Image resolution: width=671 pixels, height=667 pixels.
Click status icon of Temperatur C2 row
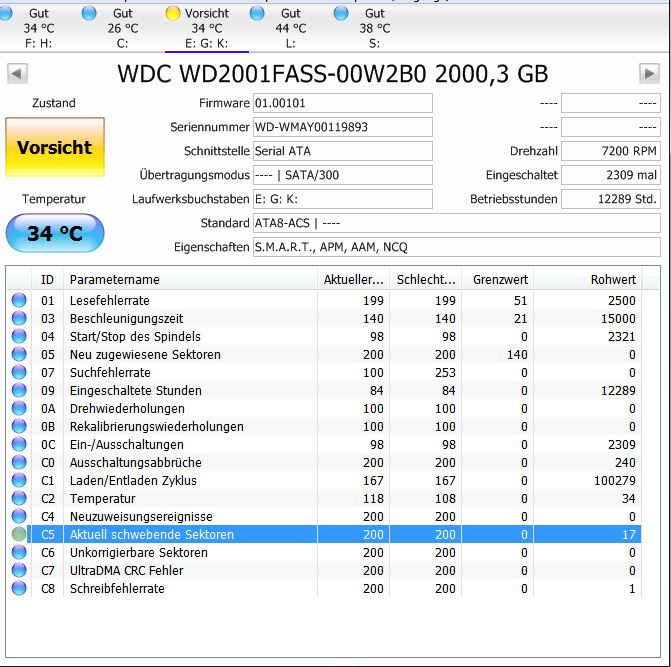19,498
